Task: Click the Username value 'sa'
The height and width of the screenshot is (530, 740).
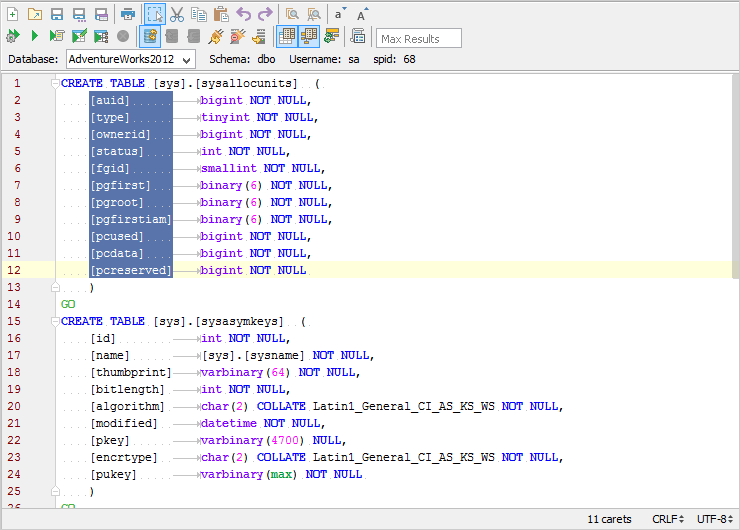Action: click(354, 59)
